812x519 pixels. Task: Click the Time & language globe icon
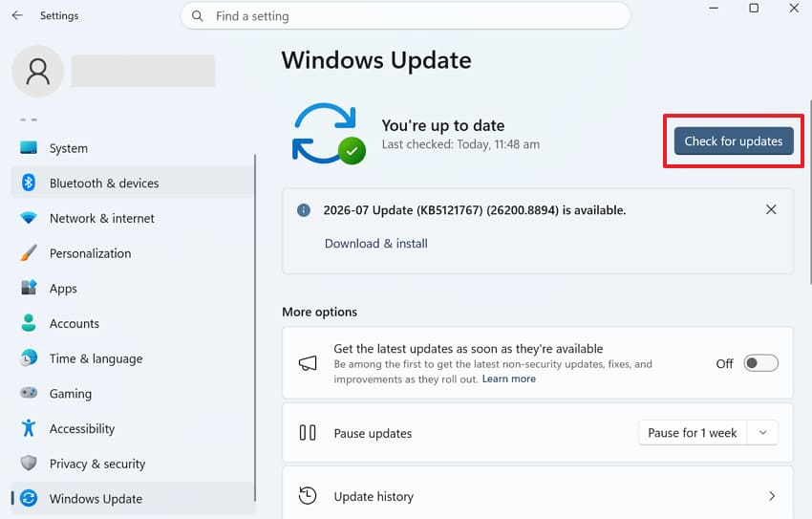(x=29, y=357)
